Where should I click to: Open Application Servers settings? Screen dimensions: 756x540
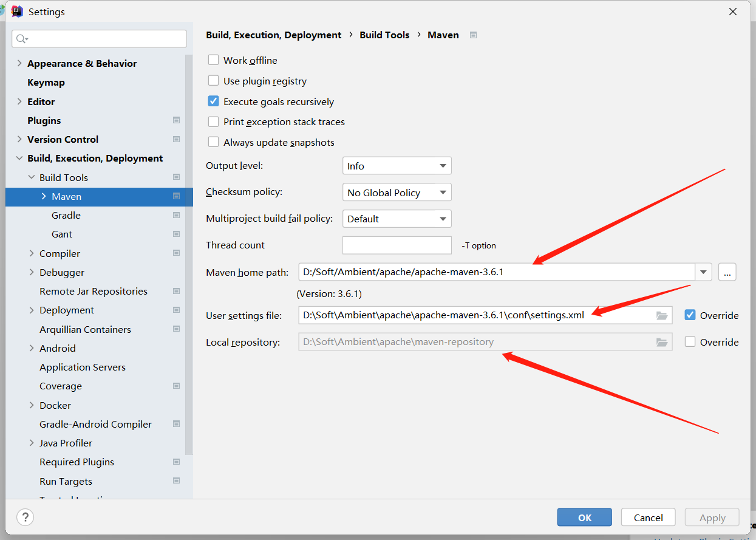[83, 367]
